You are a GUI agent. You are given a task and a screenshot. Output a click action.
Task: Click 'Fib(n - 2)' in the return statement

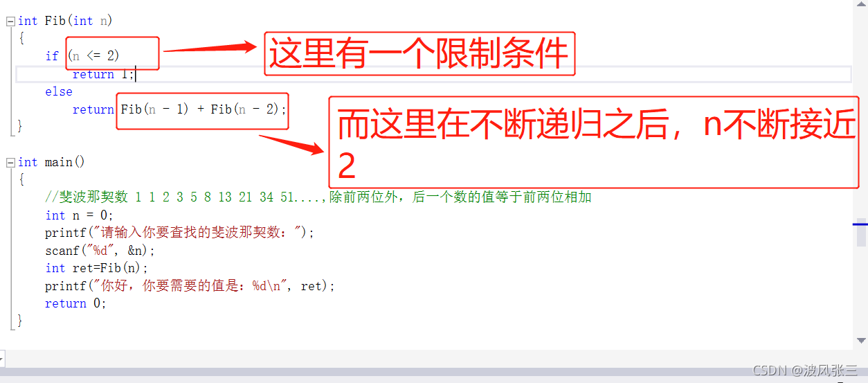[247, 109]
